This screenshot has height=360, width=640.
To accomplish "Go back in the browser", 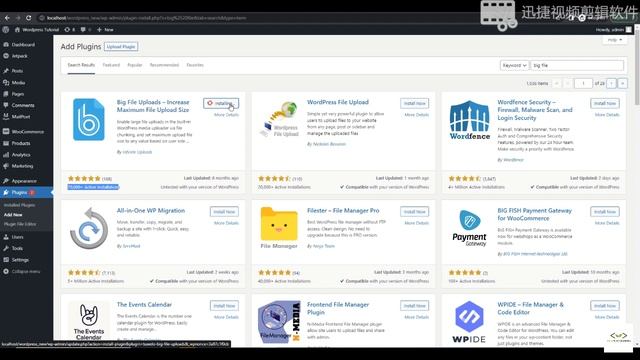I will tap(7, 18).
